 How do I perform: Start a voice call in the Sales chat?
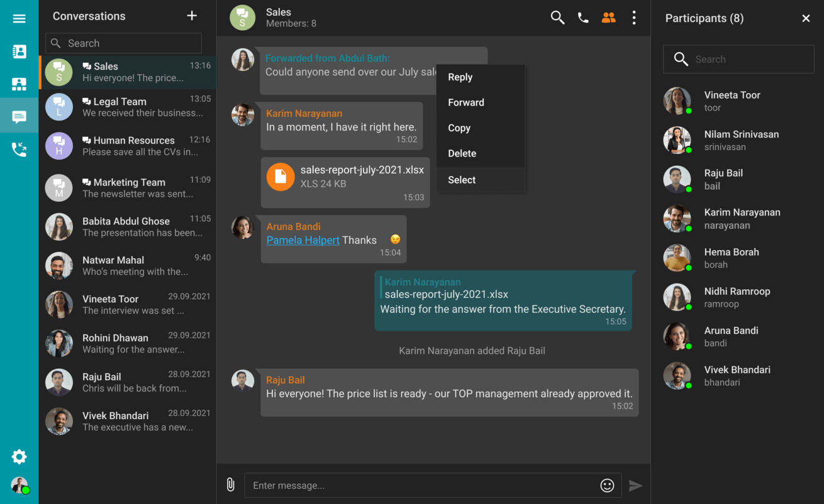(582, 18)
